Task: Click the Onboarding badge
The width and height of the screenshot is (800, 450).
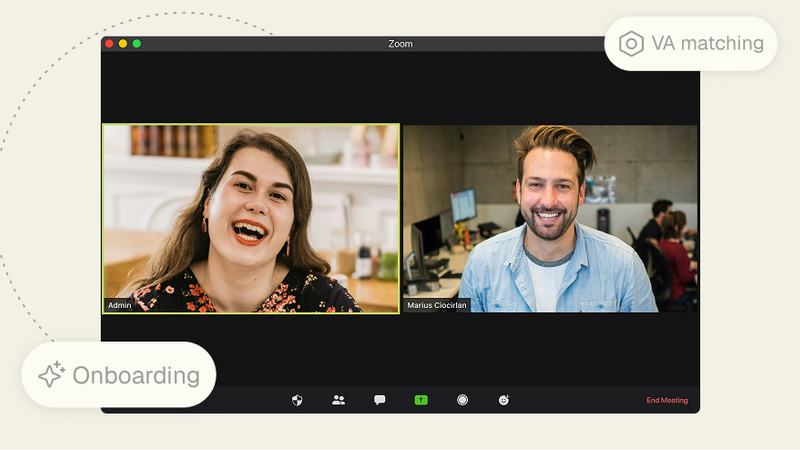Action: [118, 375]
